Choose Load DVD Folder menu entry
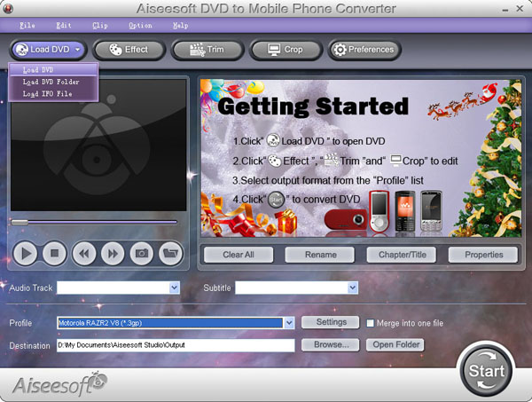The image size is (532, 402). click(x=53, y=82)
